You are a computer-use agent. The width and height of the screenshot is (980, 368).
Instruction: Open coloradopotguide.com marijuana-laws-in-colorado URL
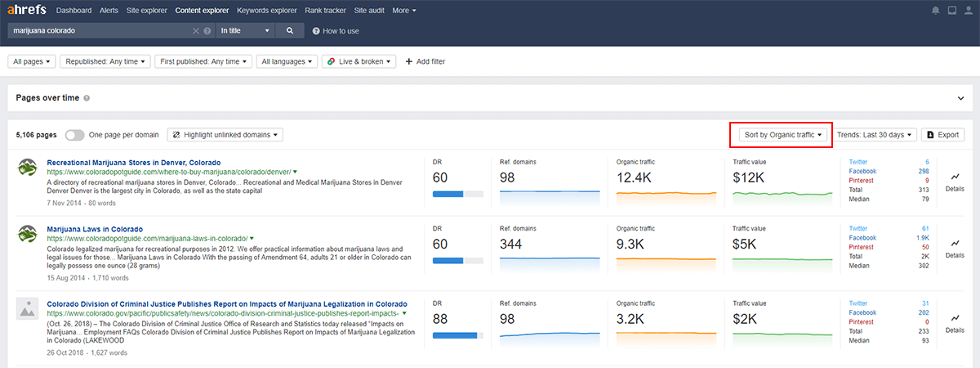click(x=147, y=239)
